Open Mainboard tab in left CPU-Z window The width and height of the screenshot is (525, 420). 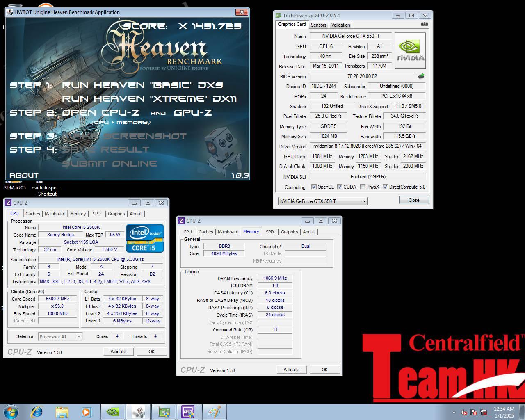click(55, 214)
